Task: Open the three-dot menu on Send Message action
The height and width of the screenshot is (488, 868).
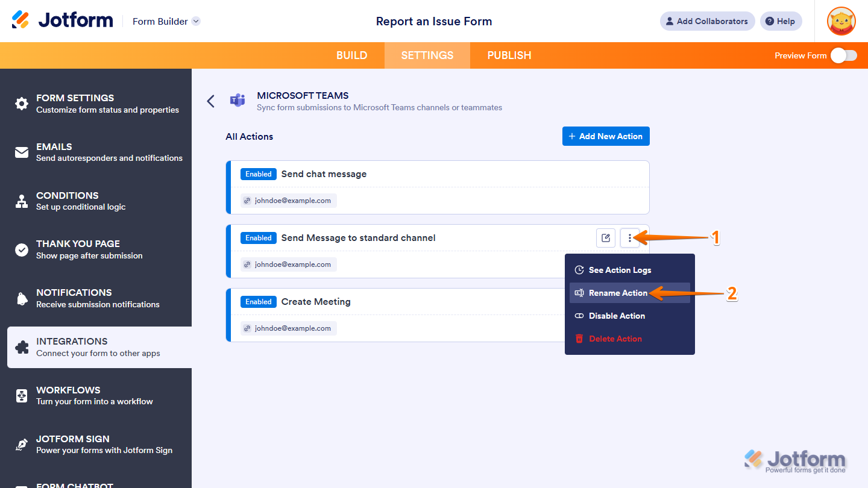Action: (629, 237)
